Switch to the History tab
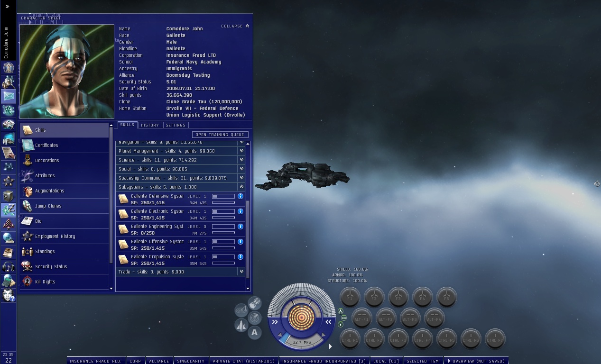Viewport: 601px width, 364px height. (x=150, y=125)
